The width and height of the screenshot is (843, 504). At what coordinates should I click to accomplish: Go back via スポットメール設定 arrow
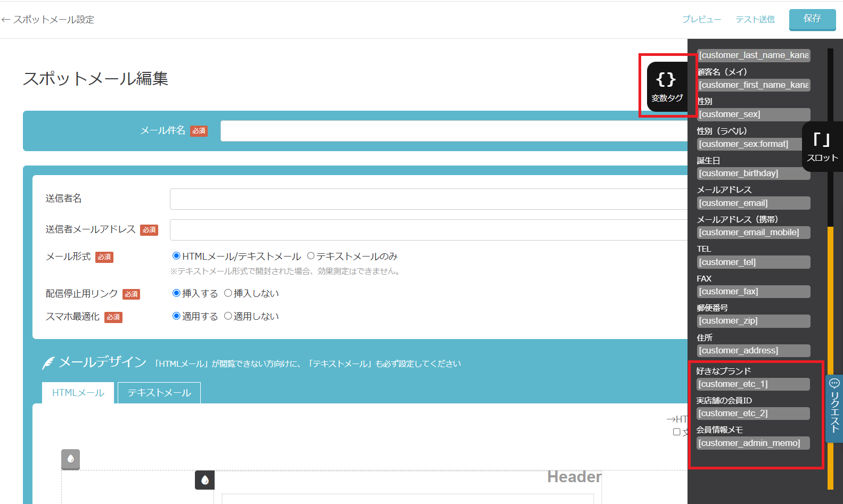click(48, 20)
